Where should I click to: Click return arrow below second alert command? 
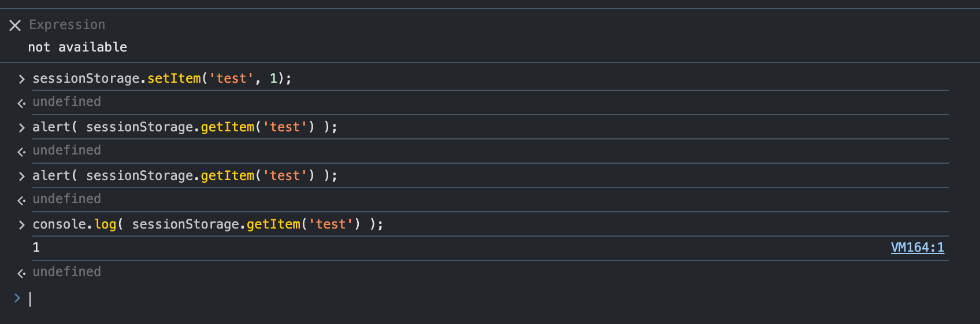21,200
